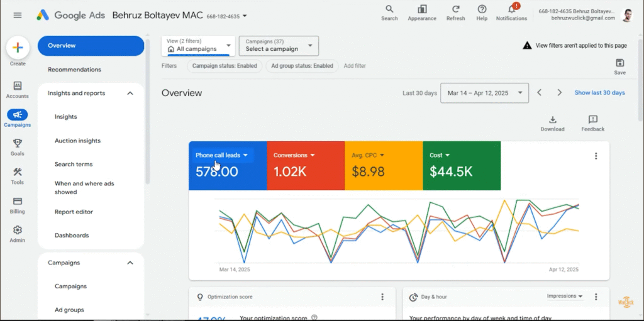Open Appearance settings icon
This screenshot has width=644, height=321.
point(422,13)
